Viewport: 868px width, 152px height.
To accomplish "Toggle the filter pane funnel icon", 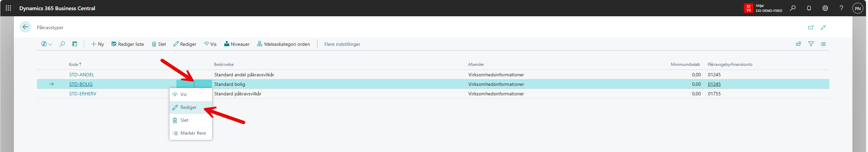I will [x=811, y=44].
